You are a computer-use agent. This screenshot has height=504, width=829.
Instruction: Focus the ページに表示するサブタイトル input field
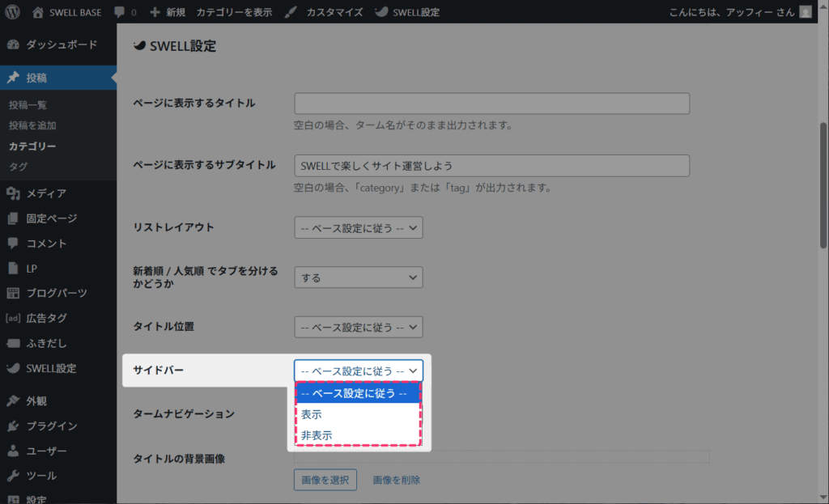click(x=491, y=166)
